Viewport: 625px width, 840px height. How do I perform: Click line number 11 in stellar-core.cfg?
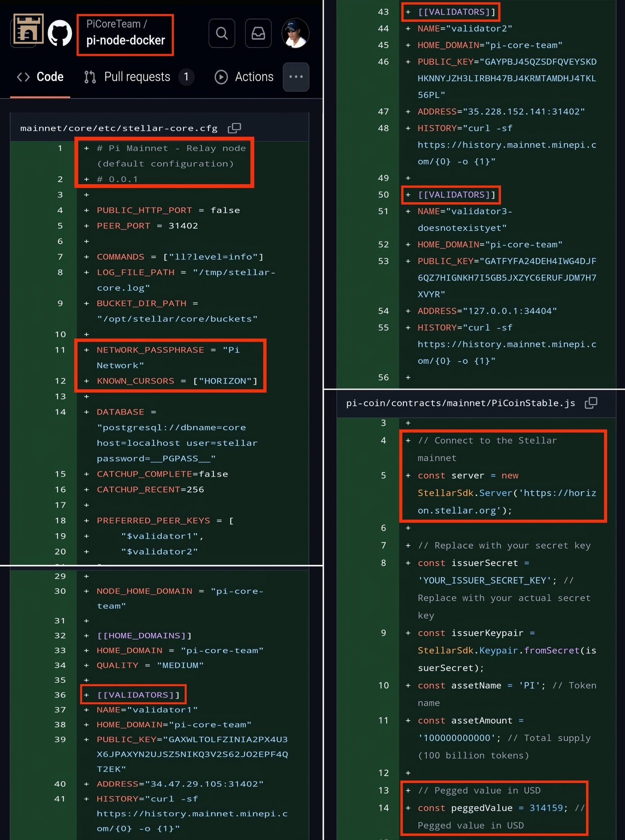pos(60,350)
